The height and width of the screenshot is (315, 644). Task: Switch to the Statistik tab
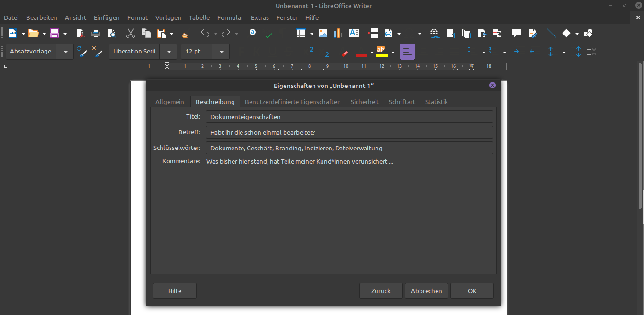coord(436,102)
